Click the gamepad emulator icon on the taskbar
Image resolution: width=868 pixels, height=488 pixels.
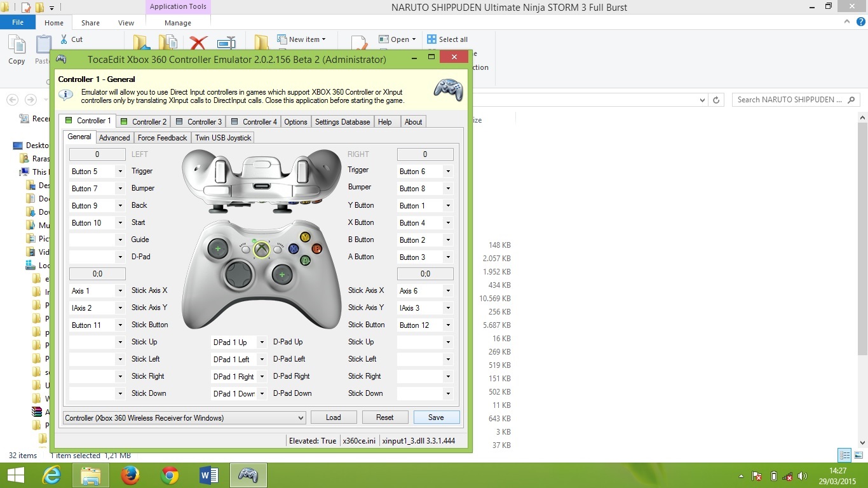point(248,475)
